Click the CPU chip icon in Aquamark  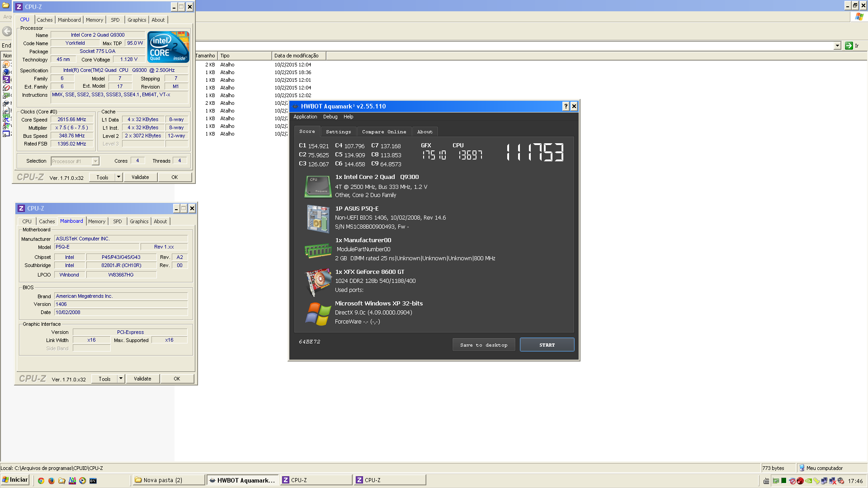click(318, 186)
